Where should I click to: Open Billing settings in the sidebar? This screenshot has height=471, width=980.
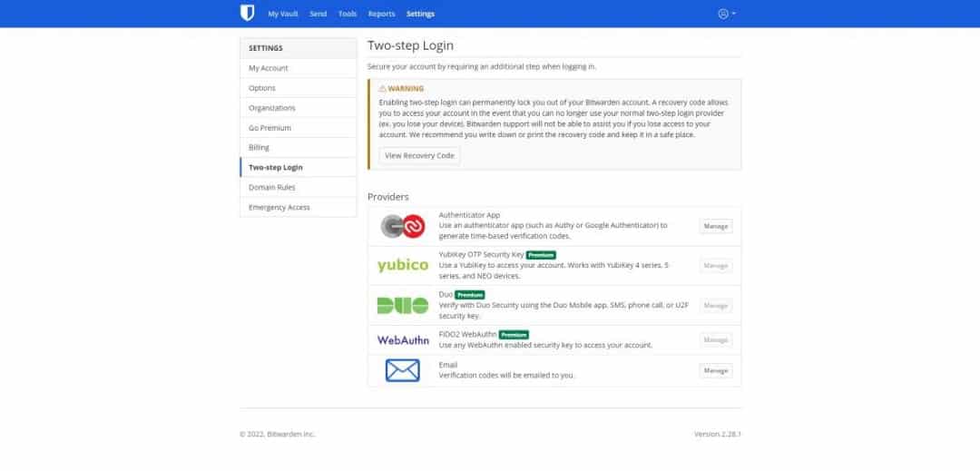point(259,147)
